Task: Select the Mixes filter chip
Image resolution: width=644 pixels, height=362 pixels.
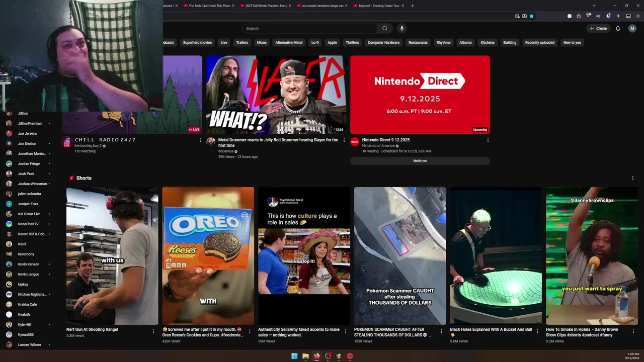Action: [262, 43]
